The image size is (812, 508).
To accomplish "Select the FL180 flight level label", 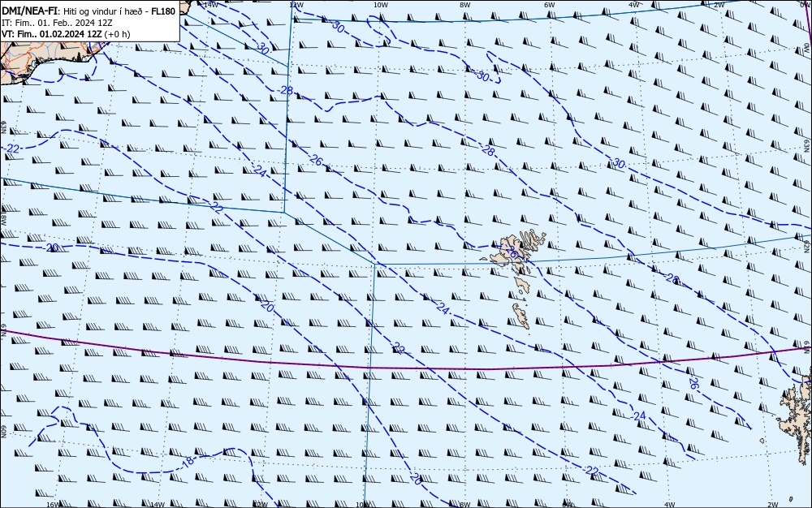I will coord(163,11).
